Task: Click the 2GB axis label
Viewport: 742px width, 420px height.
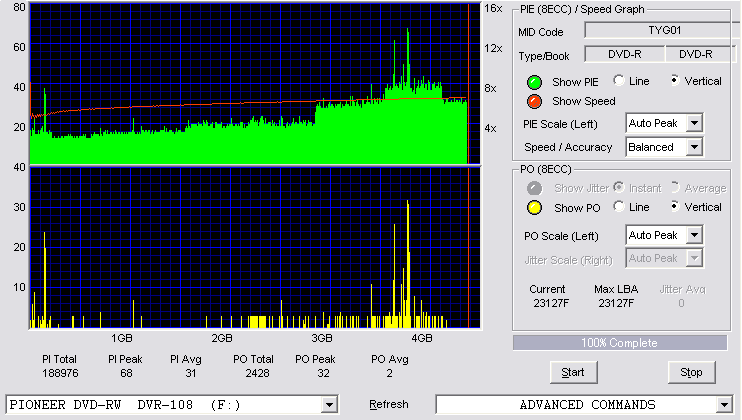Action: (x=221, y=339)
